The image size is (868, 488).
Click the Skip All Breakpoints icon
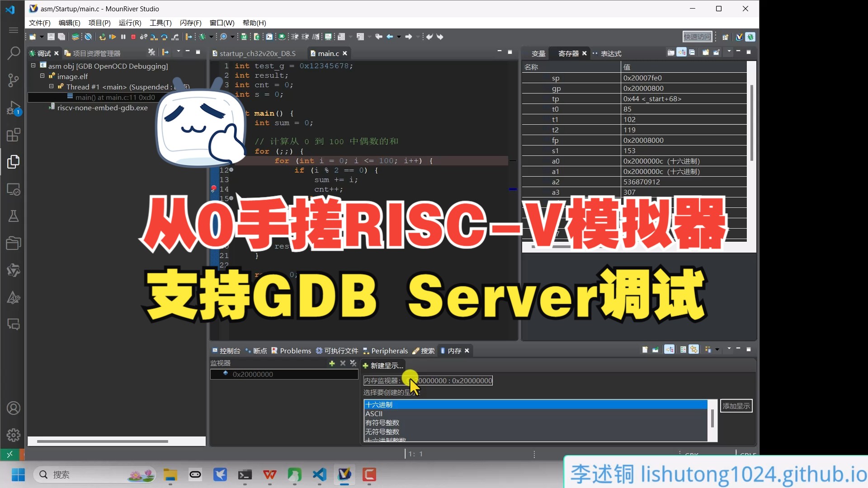(x=88, y=37)
